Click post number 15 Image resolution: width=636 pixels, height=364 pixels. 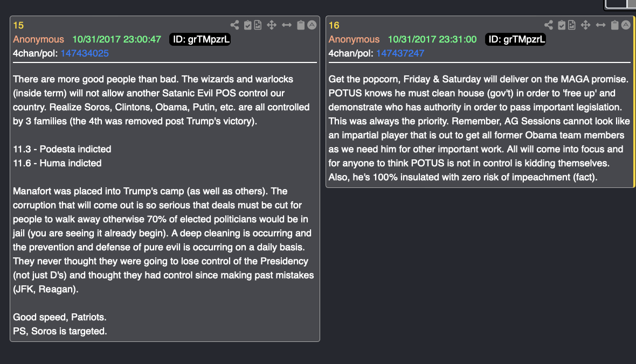(x=18, y=25)
